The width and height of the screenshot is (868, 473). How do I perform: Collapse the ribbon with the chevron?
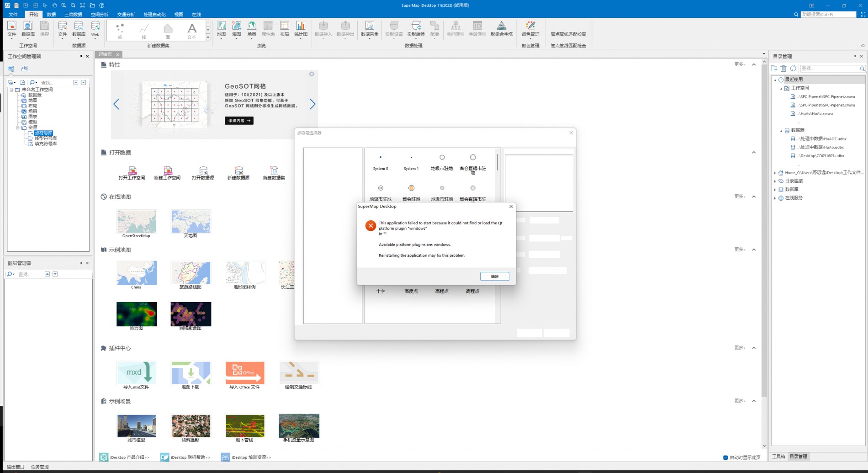(x=863, y=45)
